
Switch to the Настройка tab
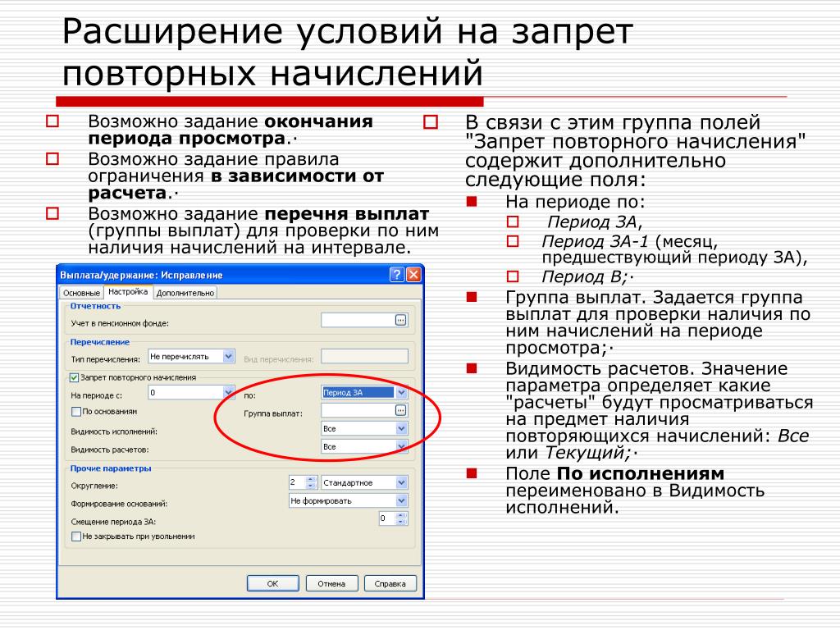[128, 292]
